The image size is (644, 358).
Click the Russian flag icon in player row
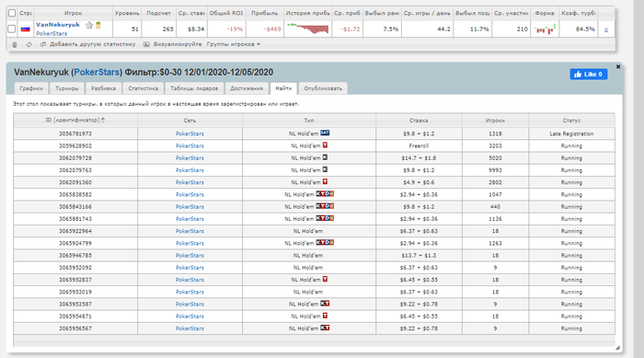(26, 29)
